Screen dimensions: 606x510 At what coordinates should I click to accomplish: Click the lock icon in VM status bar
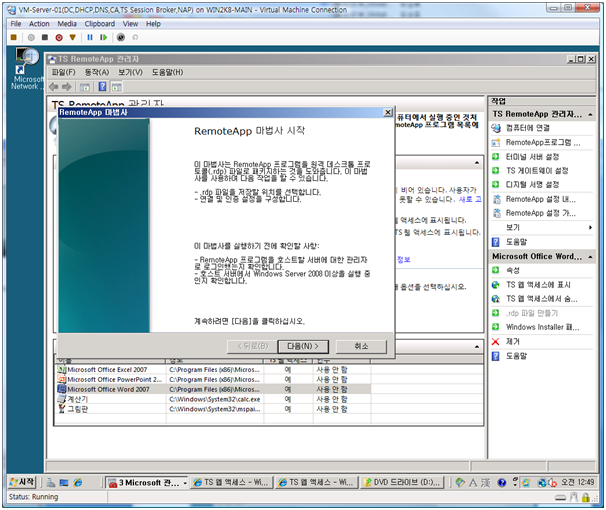(586, 497)
